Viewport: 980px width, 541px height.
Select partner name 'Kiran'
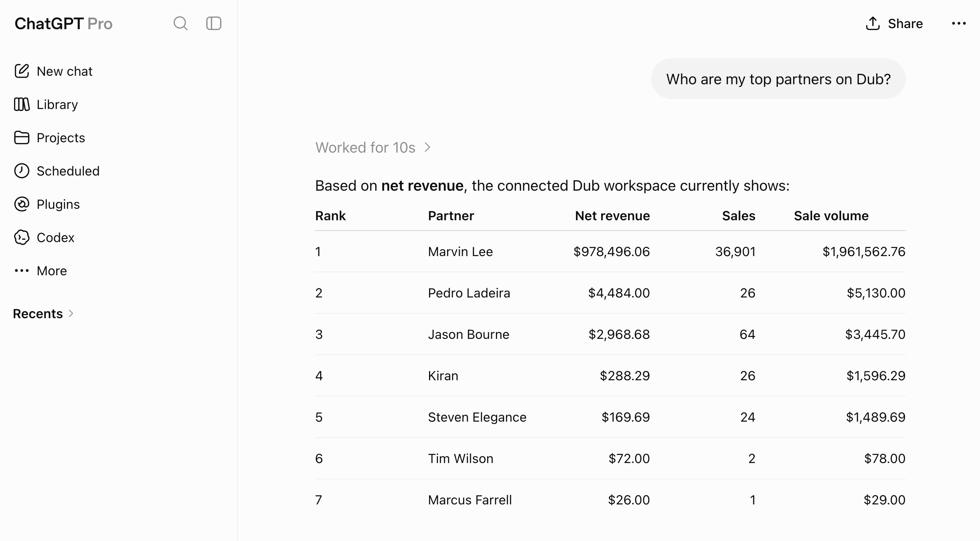(x=443, y=376)
